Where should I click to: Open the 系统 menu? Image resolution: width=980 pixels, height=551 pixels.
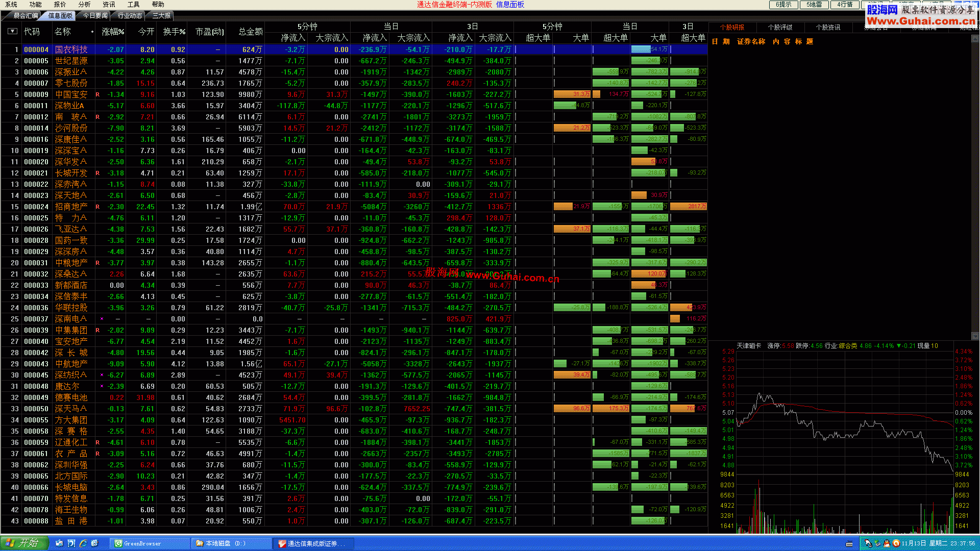click(x=11, y=4)
